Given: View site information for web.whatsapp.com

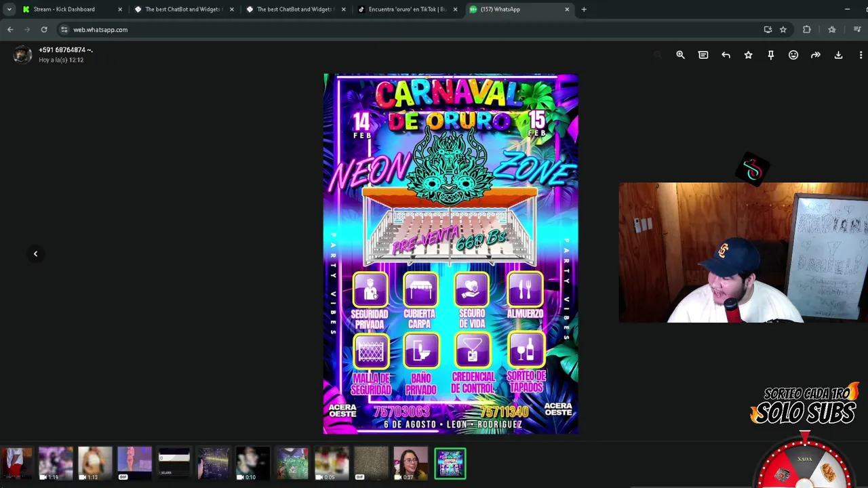Looking at the screenshot, I should pos(64,29).
